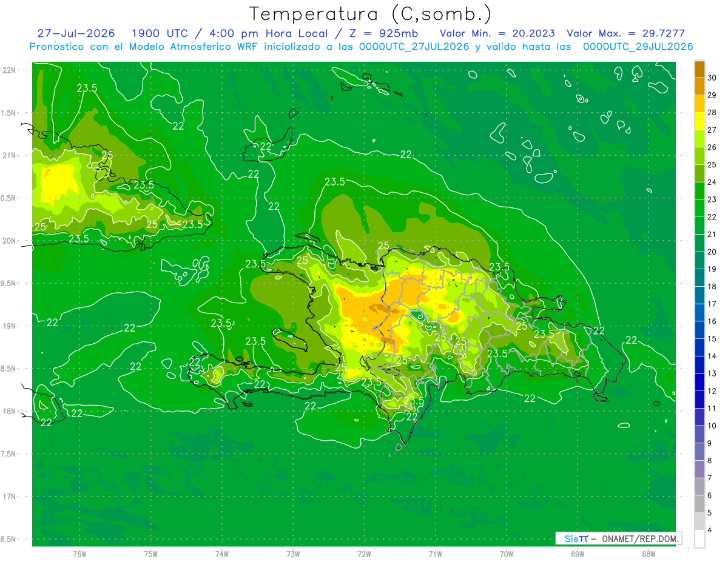This screenshot has height=562, width=728.
Task: Click the longitude axis label "71W"
Action: coord(435,554)
